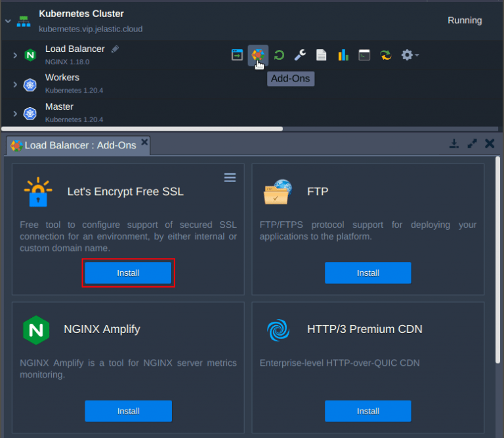Restart Load Balancer nodes with green arrow icon
This screenshot has height=438, width=504.
[279, 55]
